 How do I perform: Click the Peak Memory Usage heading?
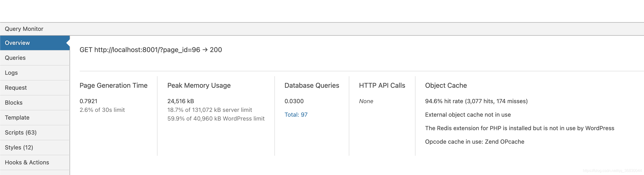pyautogui.click(x=199, y=86)
